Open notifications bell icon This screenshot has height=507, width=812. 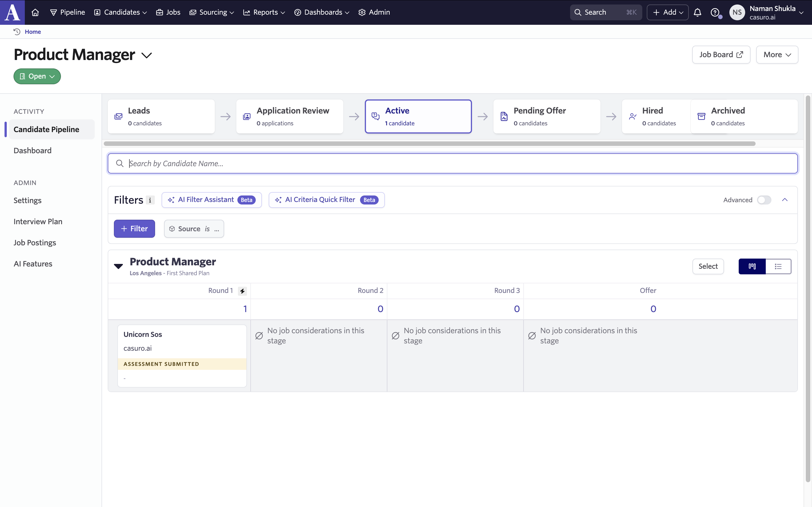(697, 12)
